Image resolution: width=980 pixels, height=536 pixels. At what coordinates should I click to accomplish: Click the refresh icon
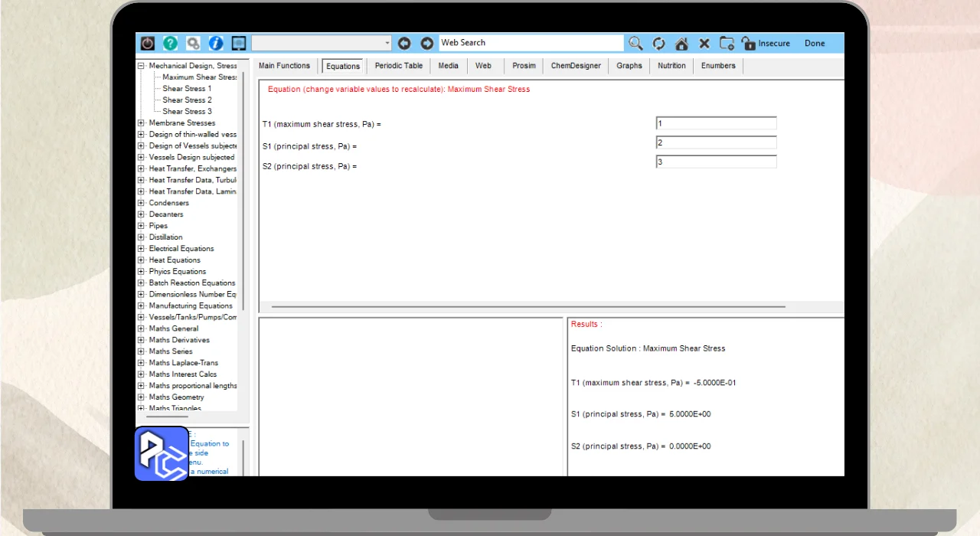tap(658, 44)
